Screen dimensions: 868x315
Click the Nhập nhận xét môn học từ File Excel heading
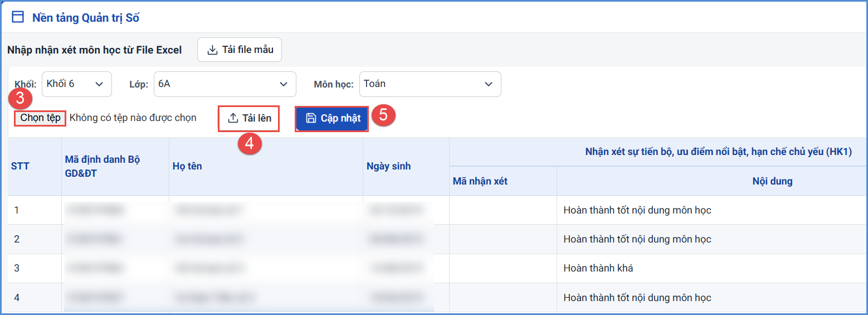[x=95, y=50]
